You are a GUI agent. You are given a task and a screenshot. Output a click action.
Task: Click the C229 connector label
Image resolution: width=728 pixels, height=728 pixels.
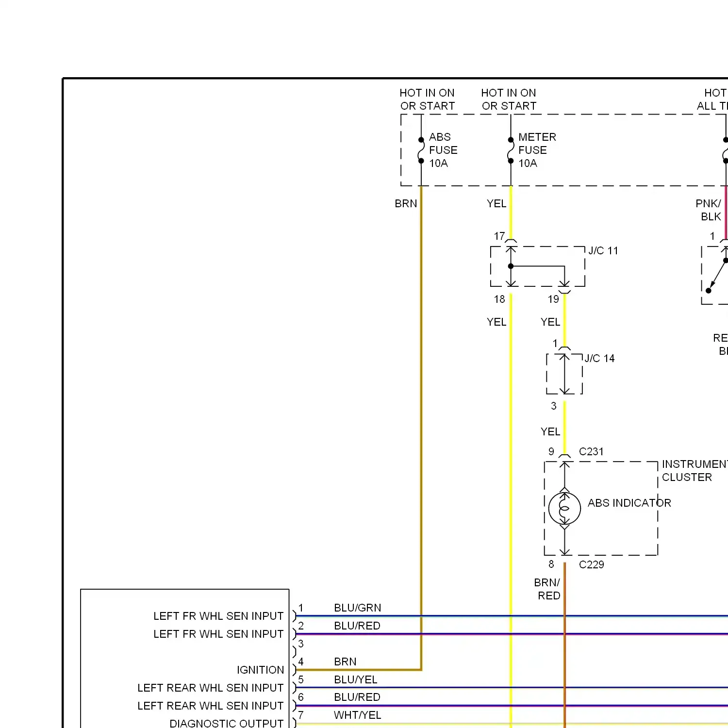(591, 564)
